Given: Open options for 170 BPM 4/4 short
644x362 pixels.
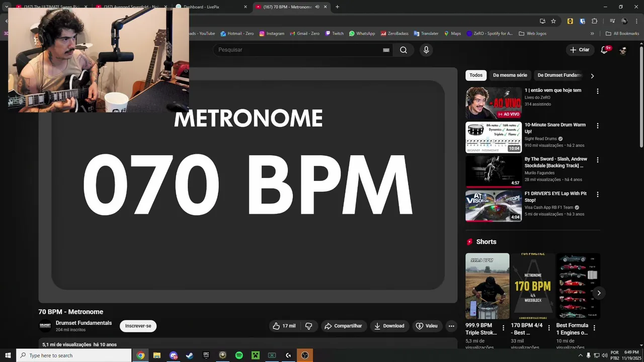Looking at the screenshot, I should pyautogui.click(x=548, y=328).
